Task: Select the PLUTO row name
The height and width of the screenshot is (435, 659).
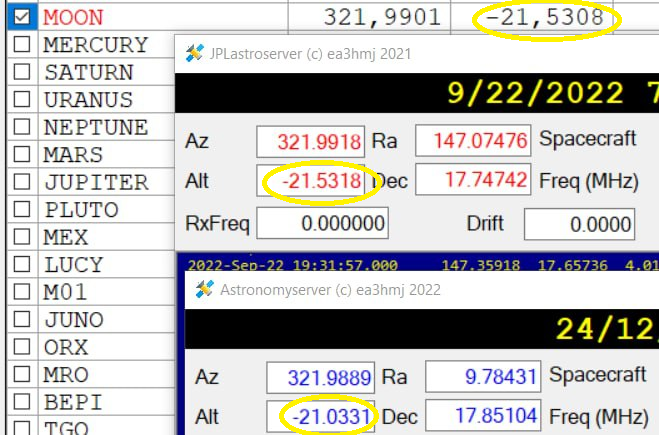Action: (81, 210)
